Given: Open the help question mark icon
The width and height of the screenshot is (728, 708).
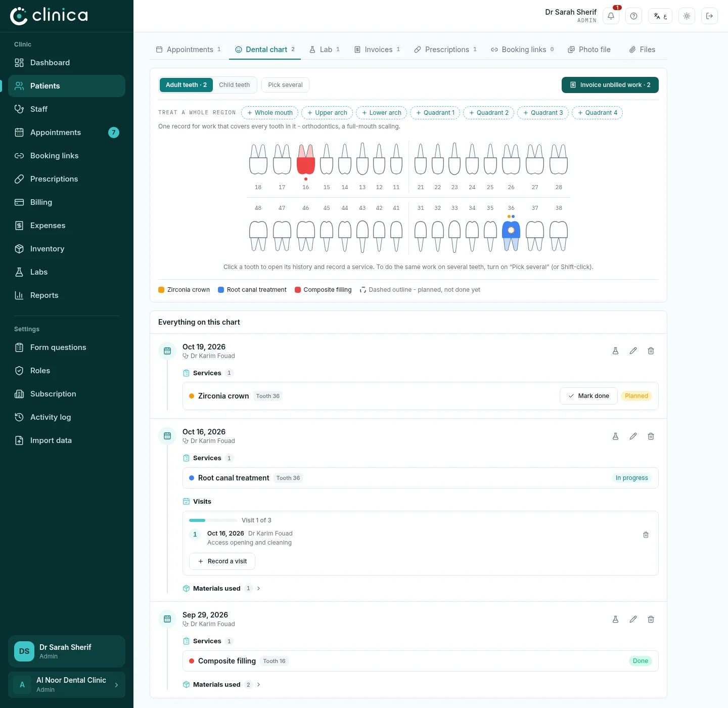Looking at the screenshot, I should coord(633,16).
